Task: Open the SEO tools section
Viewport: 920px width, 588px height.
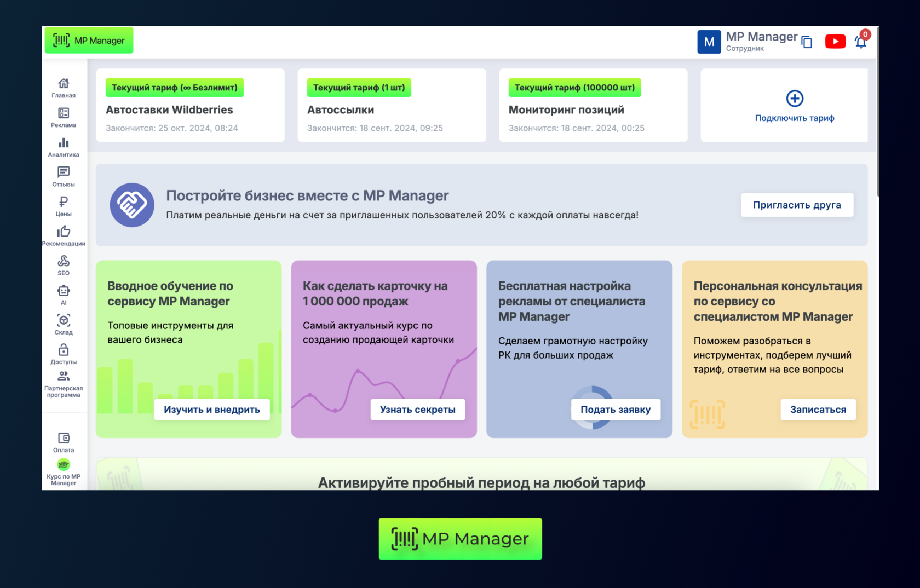Action: [x=64, y=265]
